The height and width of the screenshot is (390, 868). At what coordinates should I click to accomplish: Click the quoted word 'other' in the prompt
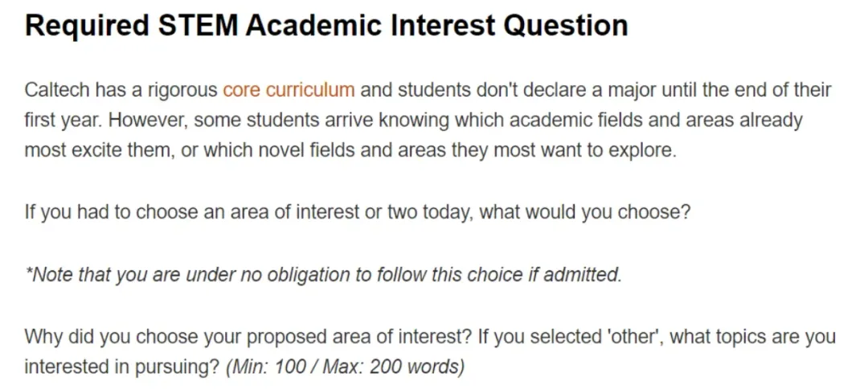pos(636,335)
